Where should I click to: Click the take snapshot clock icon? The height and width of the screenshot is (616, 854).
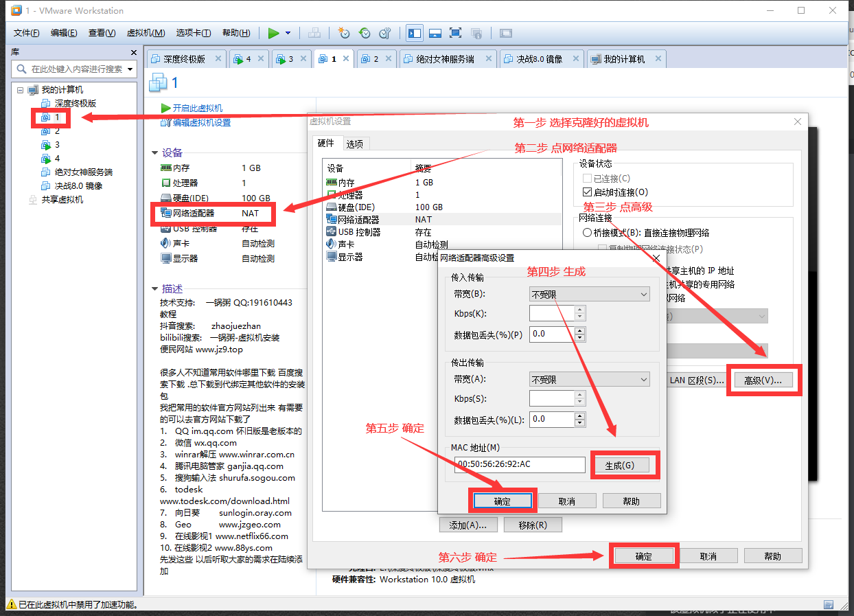coord(344,33)
